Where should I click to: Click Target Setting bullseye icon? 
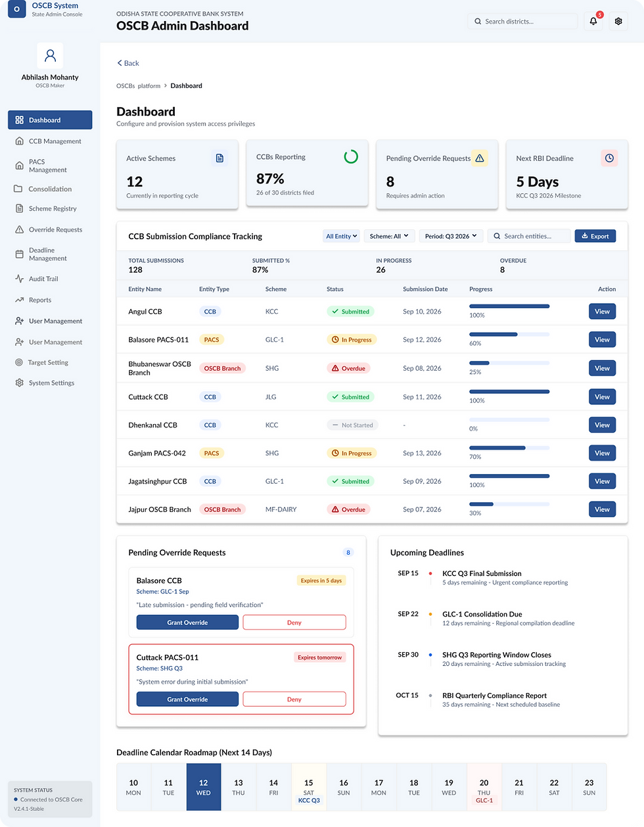[x=18, y=362]
